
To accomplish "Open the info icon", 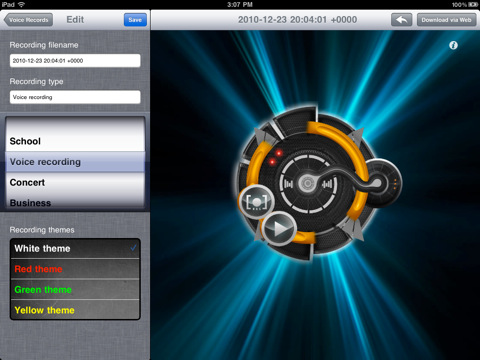I will [x=453, y=45].
